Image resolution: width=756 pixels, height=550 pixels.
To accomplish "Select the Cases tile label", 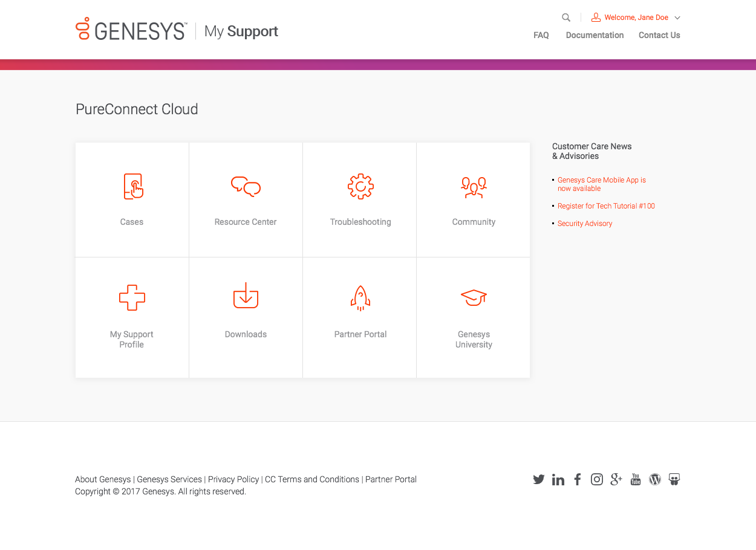I will click(132, 222).
